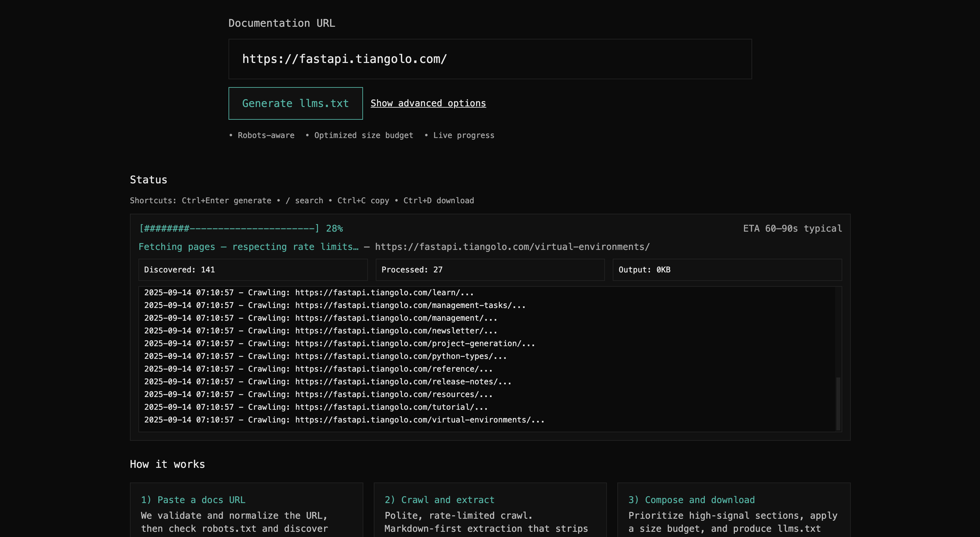Click the Status heading
Viewport: 980px width, 537px height.
pyautogui.click(x=148, y=180)
